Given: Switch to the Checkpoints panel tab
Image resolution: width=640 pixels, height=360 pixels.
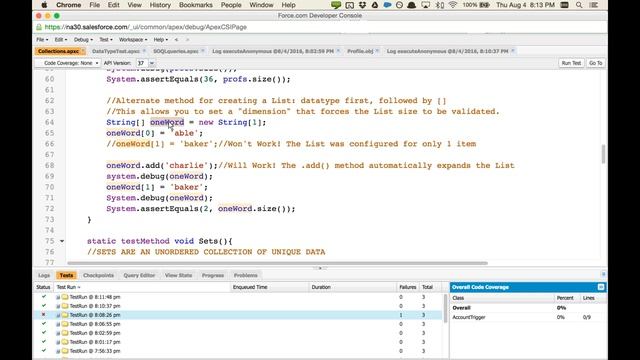Looking at the screenshot, I should [x=98, y=276].
